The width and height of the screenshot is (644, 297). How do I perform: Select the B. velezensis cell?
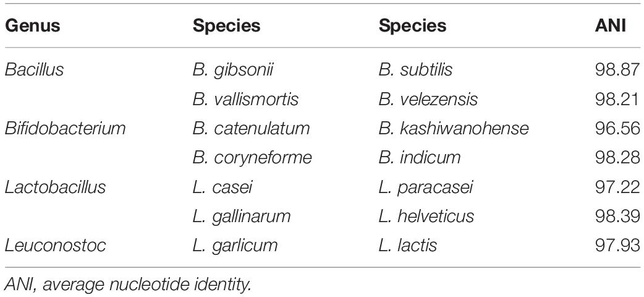coord(428,99)
